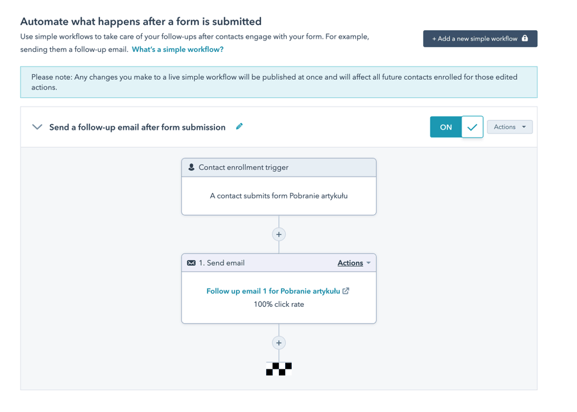Click the plus icon below Send email step

tap(279, 343)
